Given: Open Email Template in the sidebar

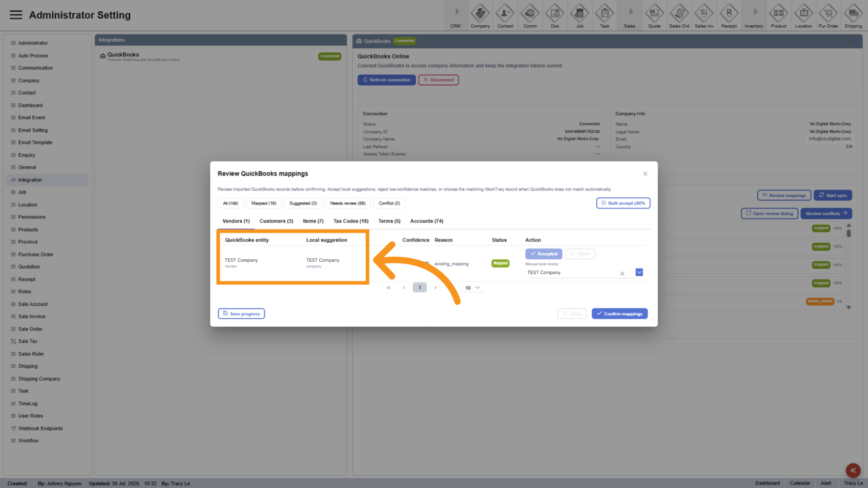Looking at the screenshot, I should 47,143.
